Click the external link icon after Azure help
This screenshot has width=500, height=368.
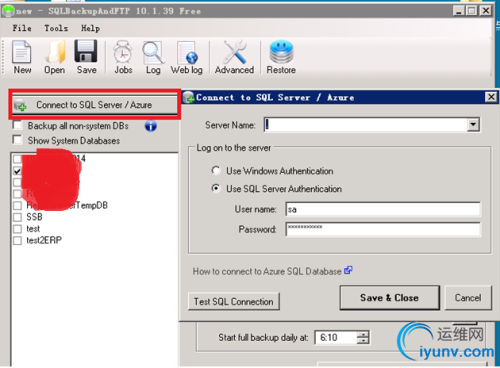point(348,270)
